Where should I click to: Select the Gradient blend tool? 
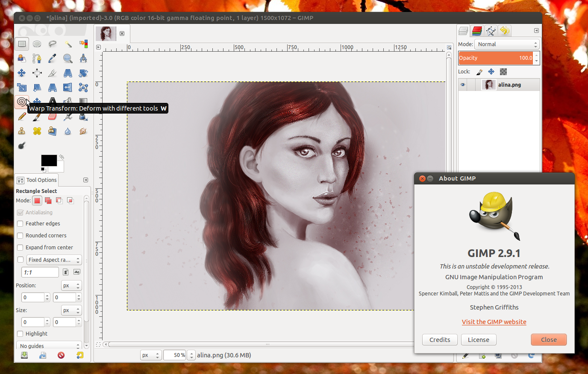pos(83,102)
